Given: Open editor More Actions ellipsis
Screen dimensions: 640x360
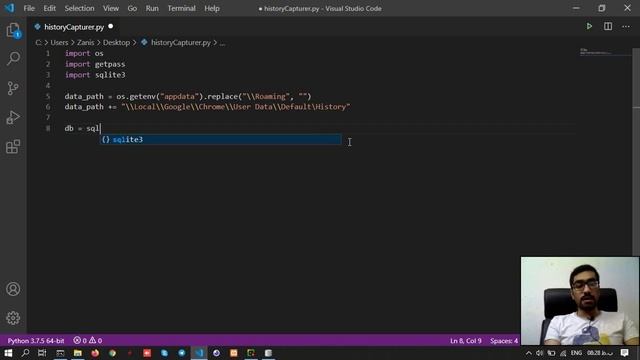Looking at the screenshot, I should (x=626, y=27).
